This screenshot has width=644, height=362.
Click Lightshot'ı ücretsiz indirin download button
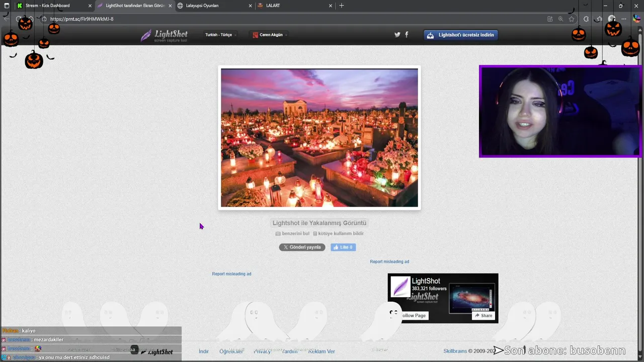pos(461,35)
